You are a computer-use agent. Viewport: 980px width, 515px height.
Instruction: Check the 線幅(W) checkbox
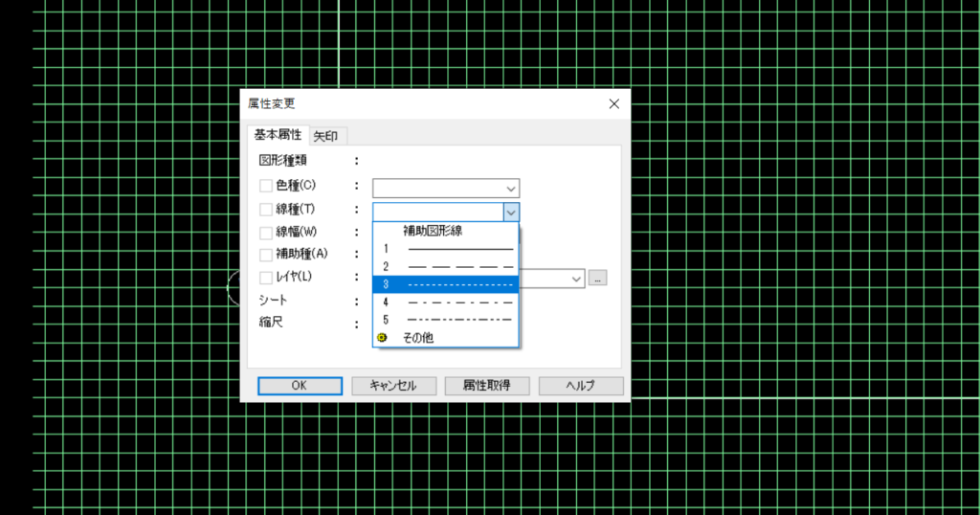pos(266,232)
